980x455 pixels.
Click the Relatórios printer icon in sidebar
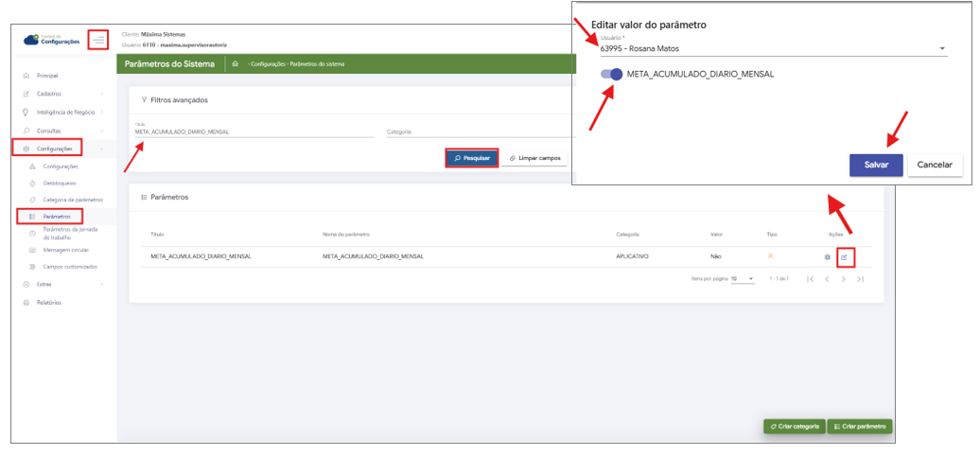(26, 303)
